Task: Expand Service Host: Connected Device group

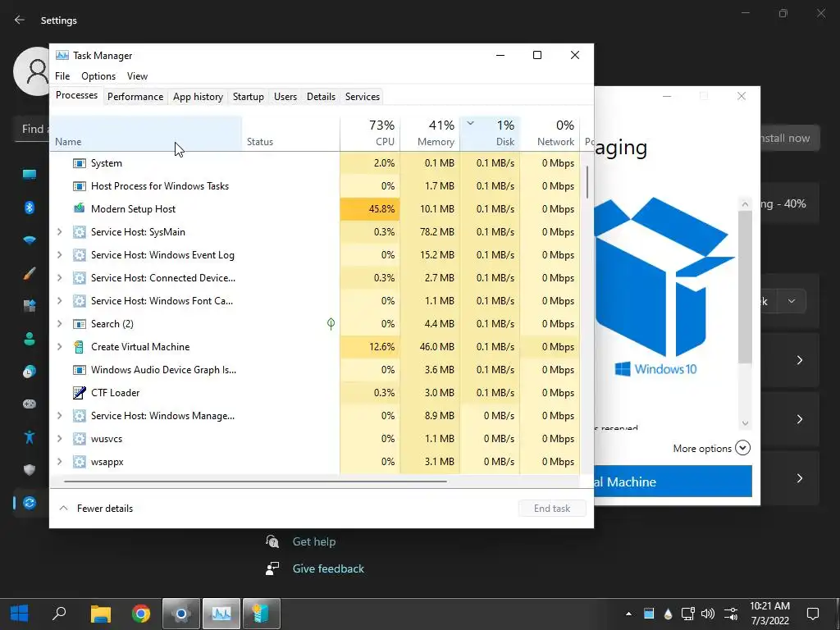Action: point(59,278)
